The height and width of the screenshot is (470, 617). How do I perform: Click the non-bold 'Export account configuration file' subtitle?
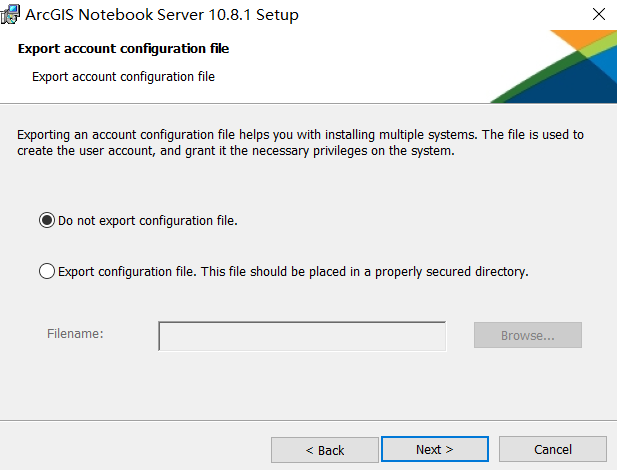click(x=124, y=77)
